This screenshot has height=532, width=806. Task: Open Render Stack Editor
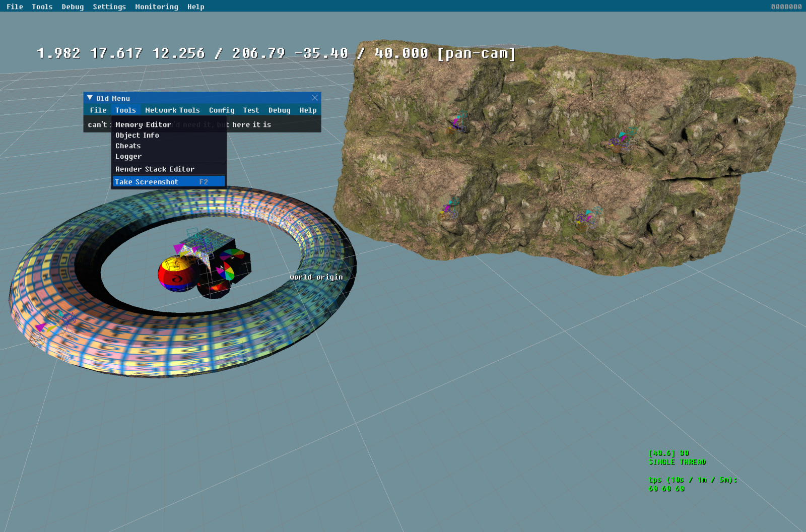[169, 169]
